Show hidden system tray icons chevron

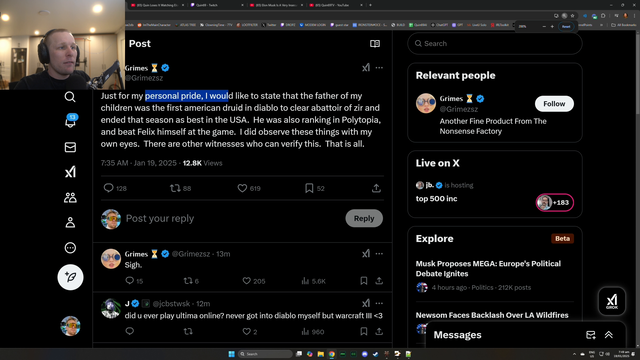[x=574, y=354]
